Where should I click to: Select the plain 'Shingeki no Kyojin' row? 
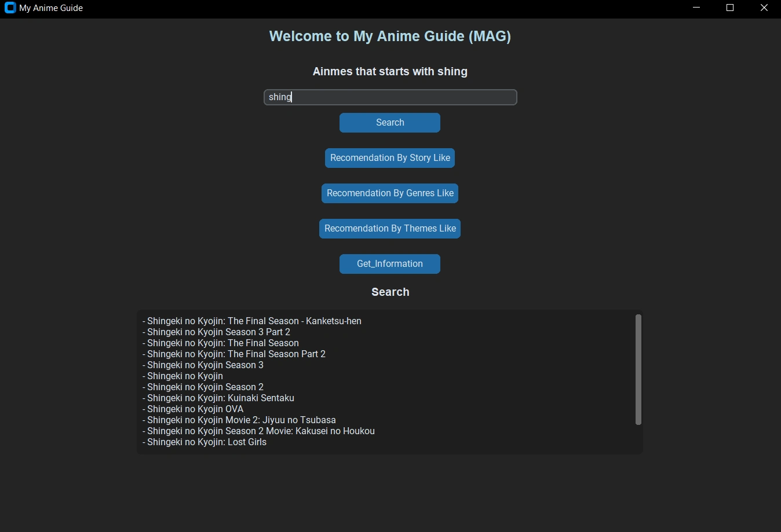[183, 376]
